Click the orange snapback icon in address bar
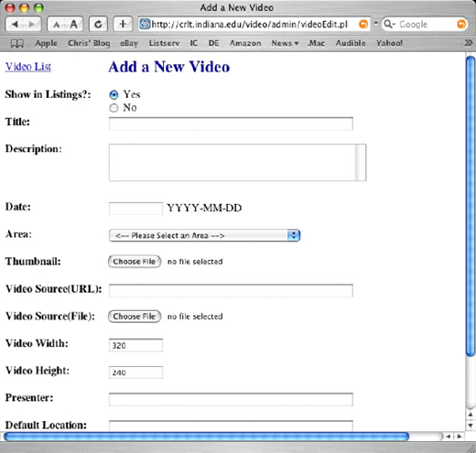This screenshot has height=453, width=476. pos(363,24)
